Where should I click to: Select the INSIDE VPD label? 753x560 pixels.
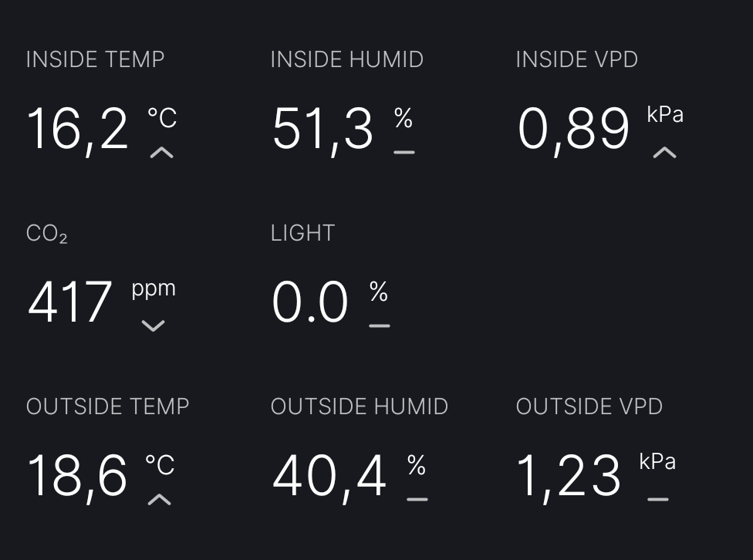coord(576,59)
